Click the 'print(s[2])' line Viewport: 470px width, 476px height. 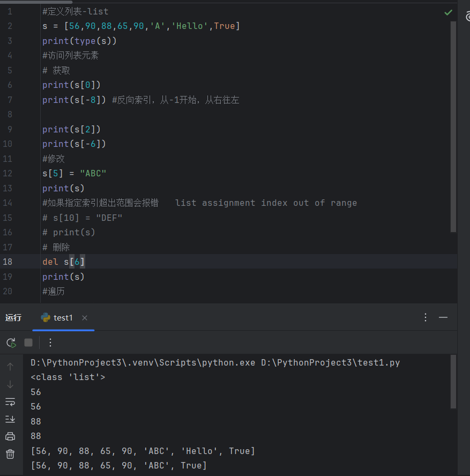[x=71, y=129]
